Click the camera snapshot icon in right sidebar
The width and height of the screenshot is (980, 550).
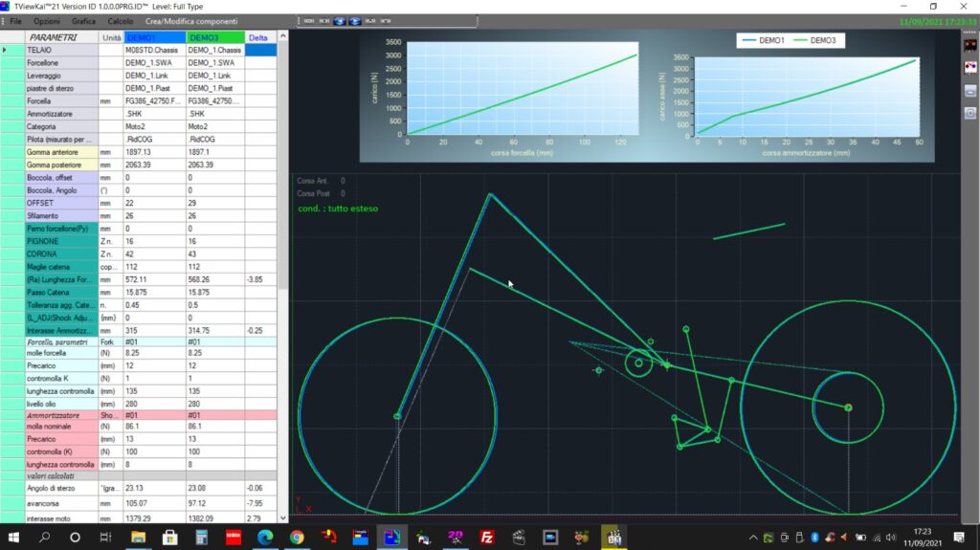point(969,112)
